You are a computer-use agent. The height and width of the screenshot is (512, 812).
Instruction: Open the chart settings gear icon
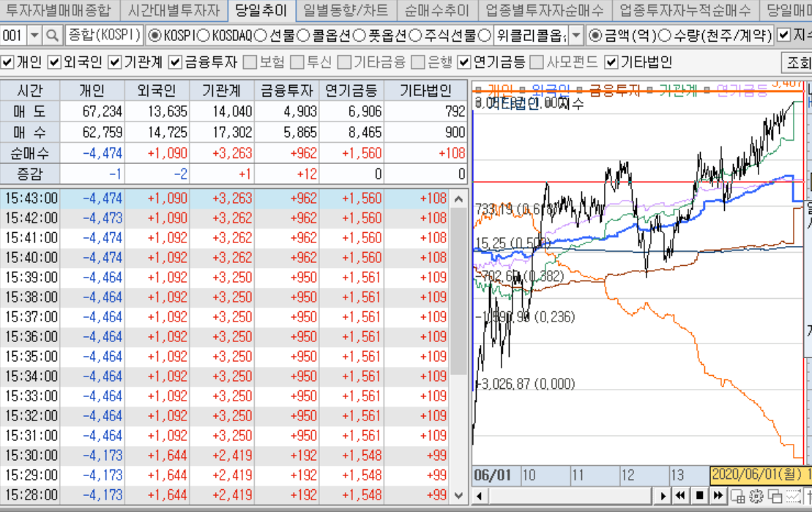click(x=756, y=496)
